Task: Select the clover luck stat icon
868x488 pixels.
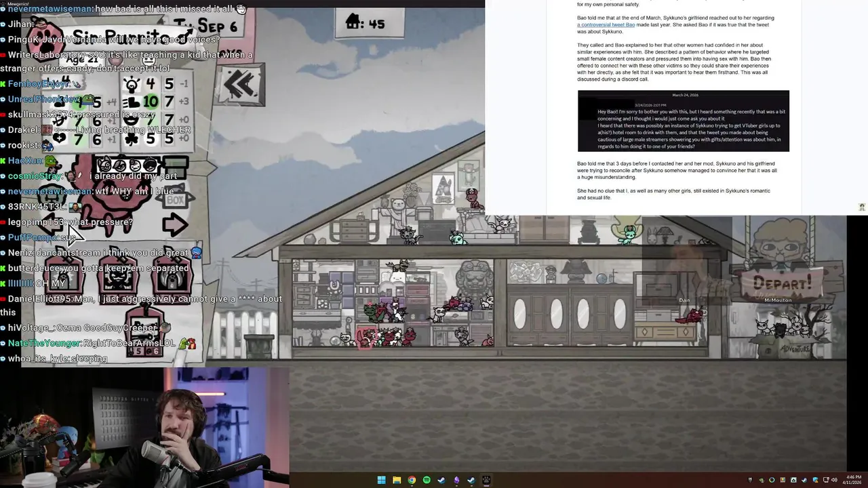Action: (x=132, y=138)
